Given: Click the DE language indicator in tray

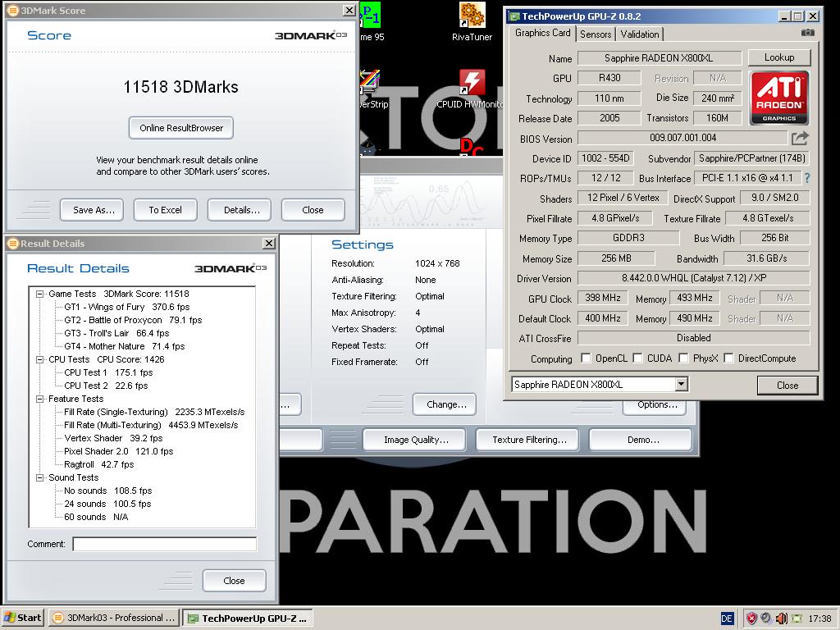Looking at the screenshot, I should (x=727, y=619).
